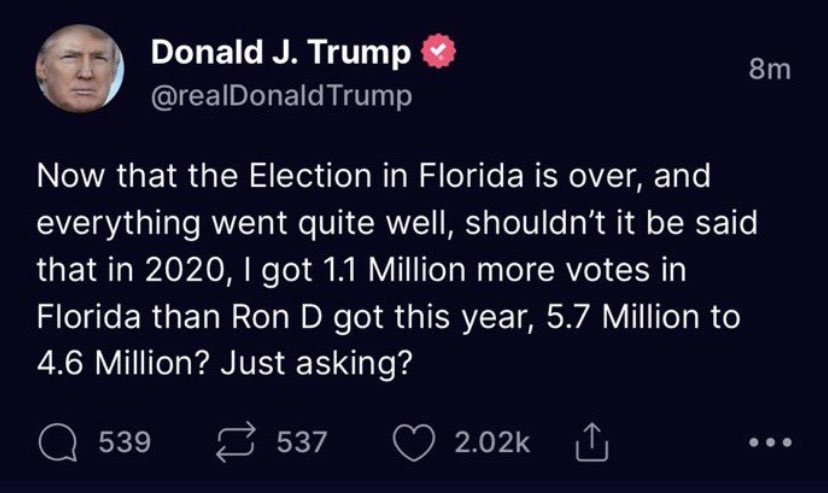The image size is (828, 493).
Task: Click the 8m post timestamp
Action: 770,71
